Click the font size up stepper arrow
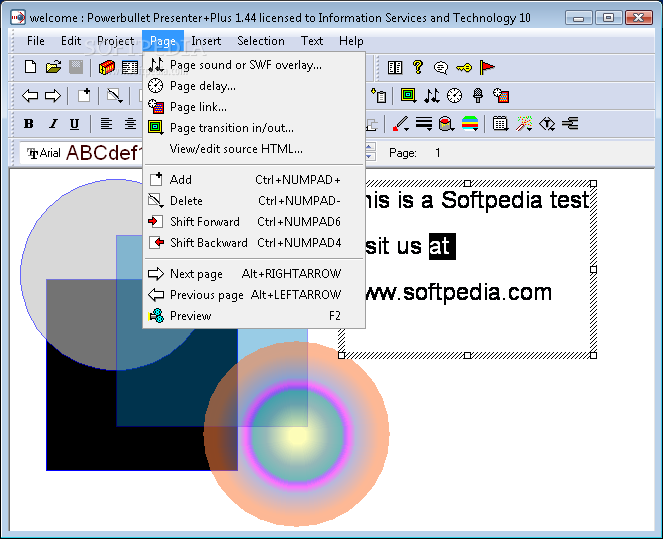The width and height of the screenshot is (663, 539). (370, 147)
